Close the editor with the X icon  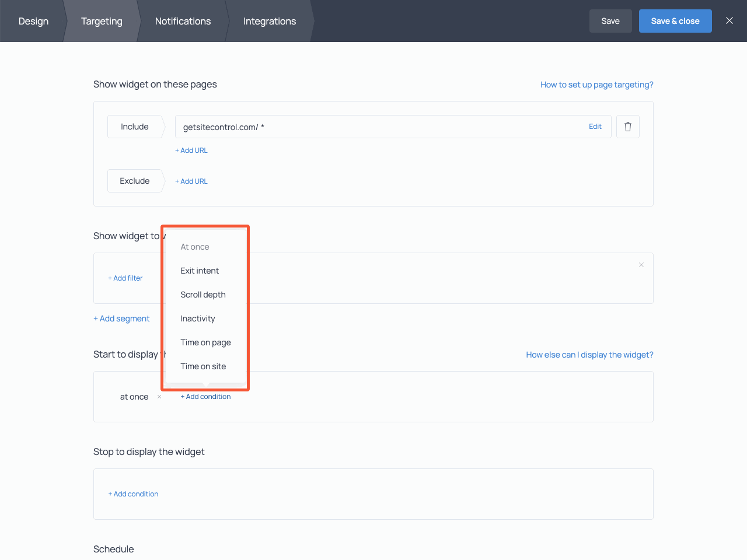[729, 20]
